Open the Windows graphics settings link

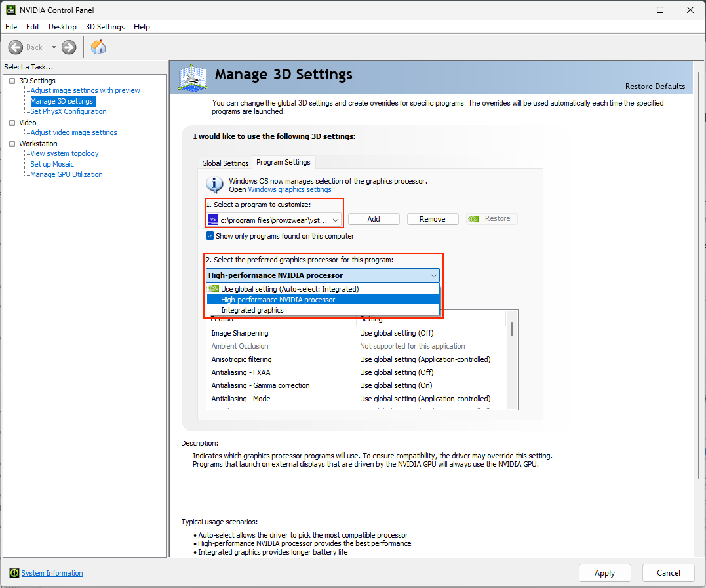(290, 189)
